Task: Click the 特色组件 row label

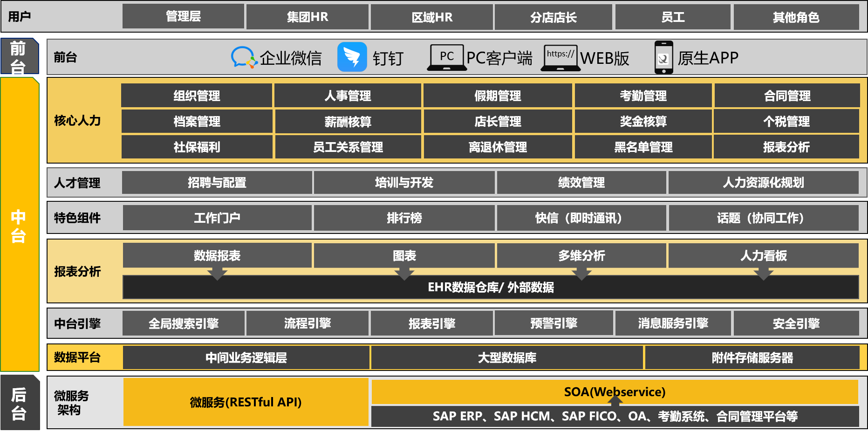Action: 77,218
